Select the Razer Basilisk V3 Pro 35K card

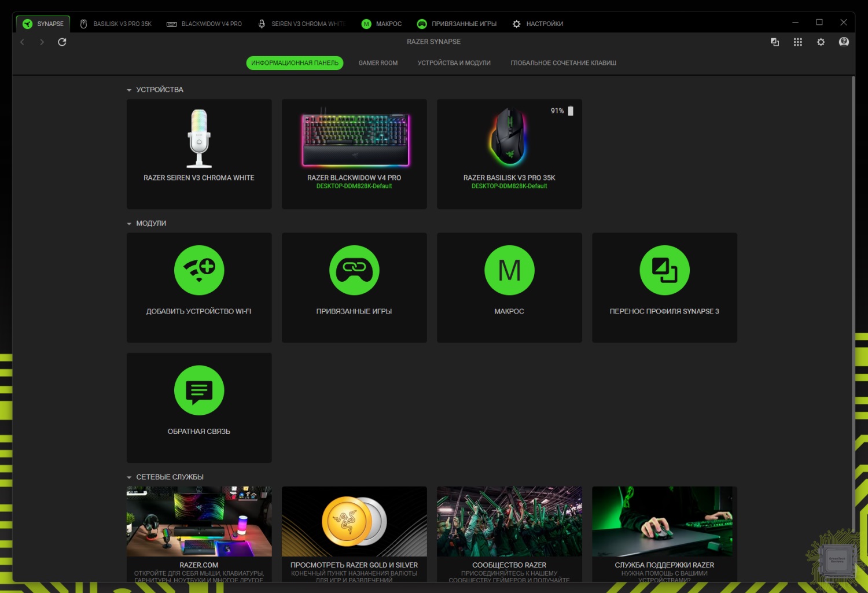coord(509,153)
